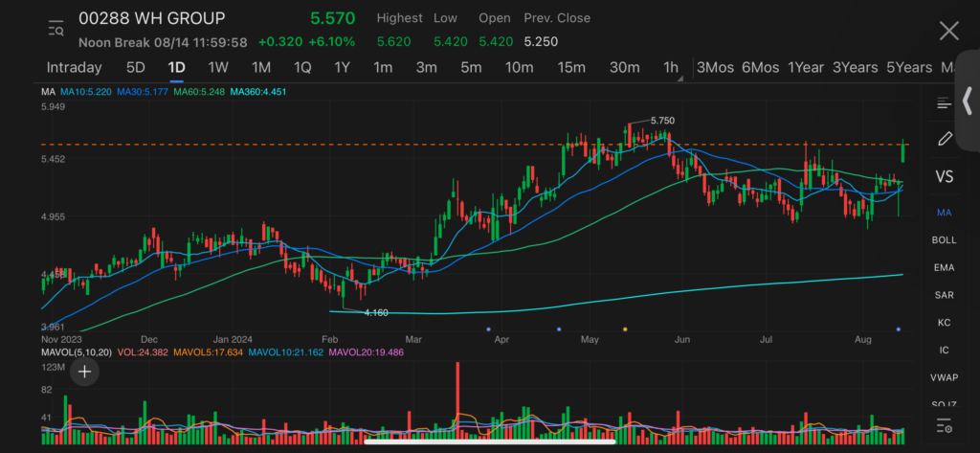980x453 pixels.
Task: Click the current price 5.570
Action: (x=332, y=19)
